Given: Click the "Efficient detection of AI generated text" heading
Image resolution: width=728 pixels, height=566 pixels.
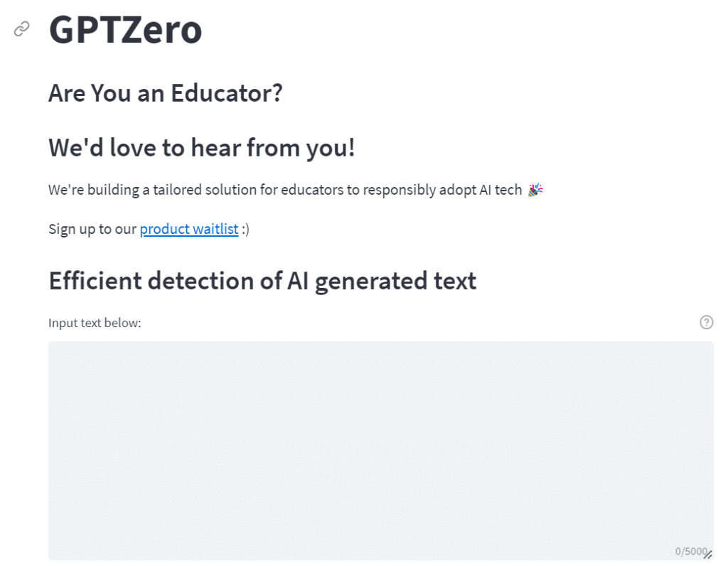Looking at the screenshot, I should pyautogui.click(x=262, y=281).
